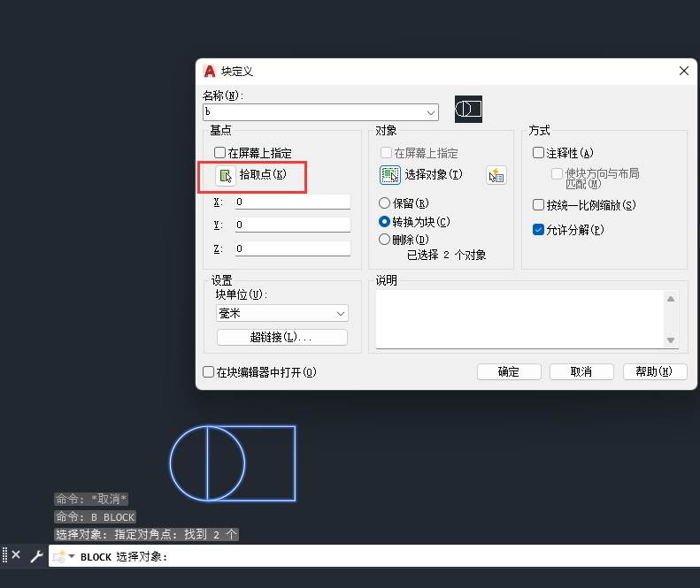This screenshot has width=700, height=588.
Task: Open the 块单位 units dropdown
Action: pyautogui.click(x=282, y=314)
